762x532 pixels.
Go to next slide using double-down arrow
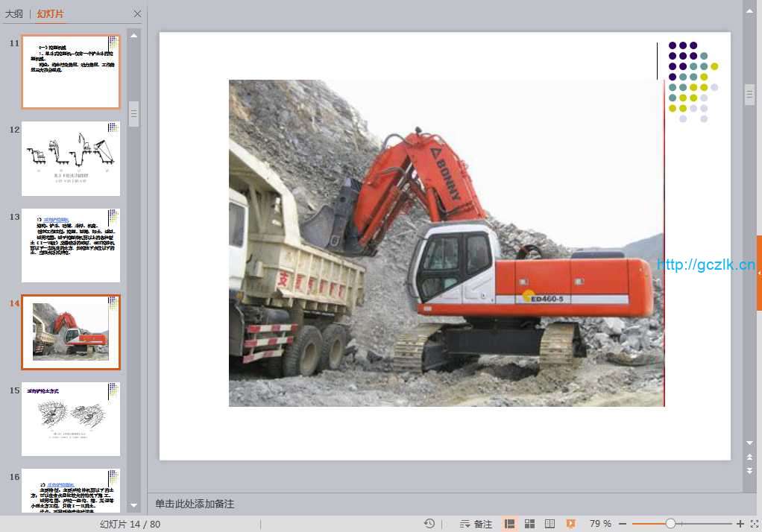[x=749, y=471]
